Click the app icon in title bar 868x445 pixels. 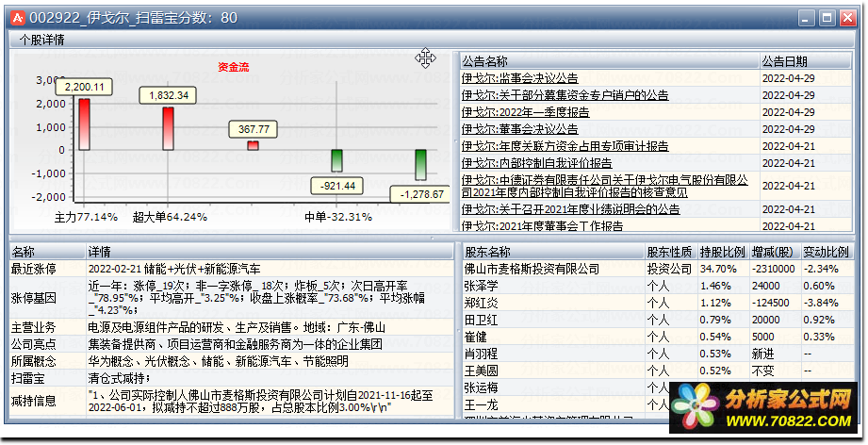[x=18, y=18]
